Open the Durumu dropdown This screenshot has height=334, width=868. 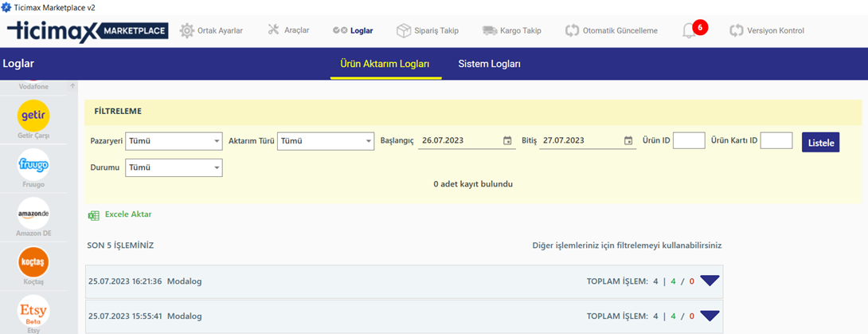(x=174, y=167)
